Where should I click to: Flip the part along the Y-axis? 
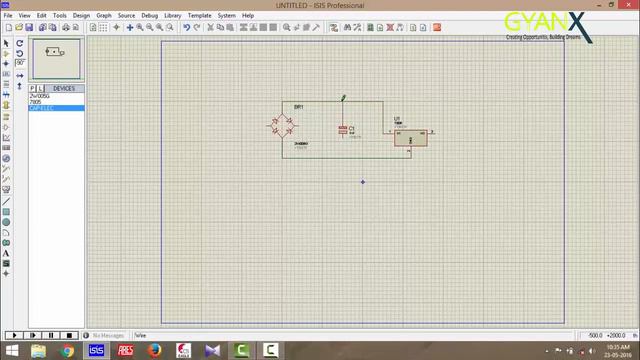20,86
